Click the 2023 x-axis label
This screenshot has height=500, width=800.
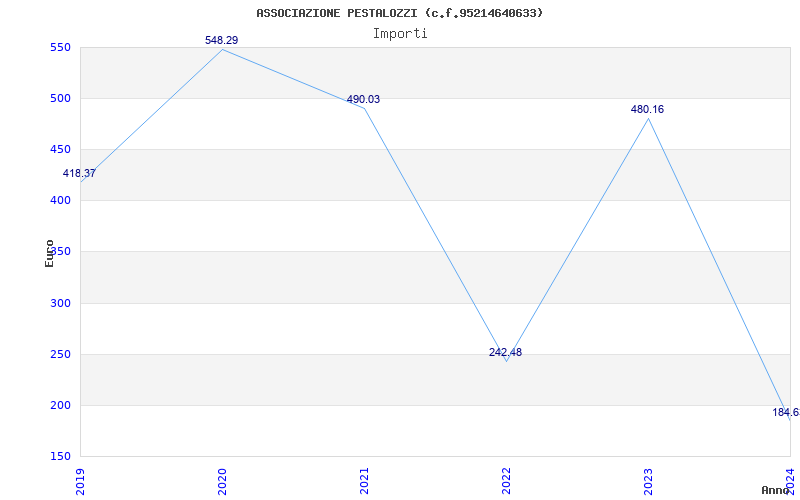tap(648, 481)
